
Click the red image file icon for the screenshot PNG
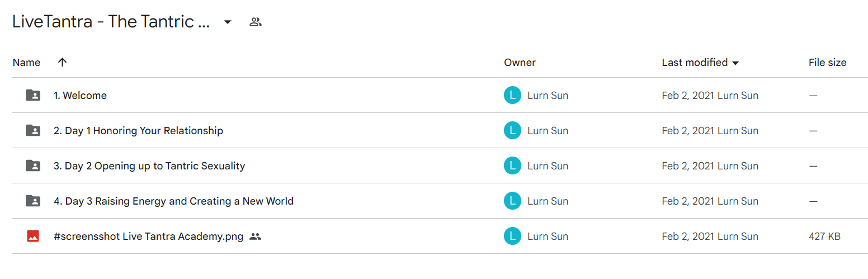pos(33,237)
